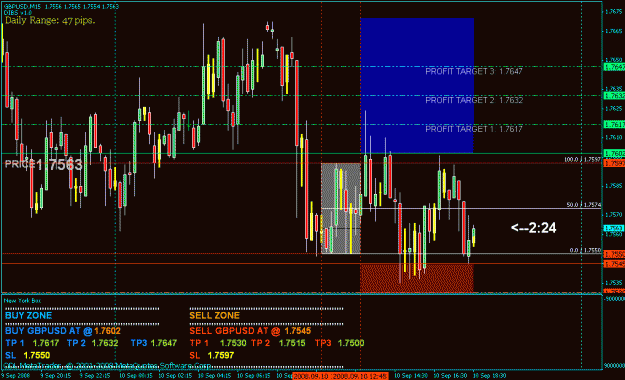Viewport: 625px width, 380px height.
Task: Click the Fibonacci '50.0 1.7574' level label
Action: tap(584, 205)
